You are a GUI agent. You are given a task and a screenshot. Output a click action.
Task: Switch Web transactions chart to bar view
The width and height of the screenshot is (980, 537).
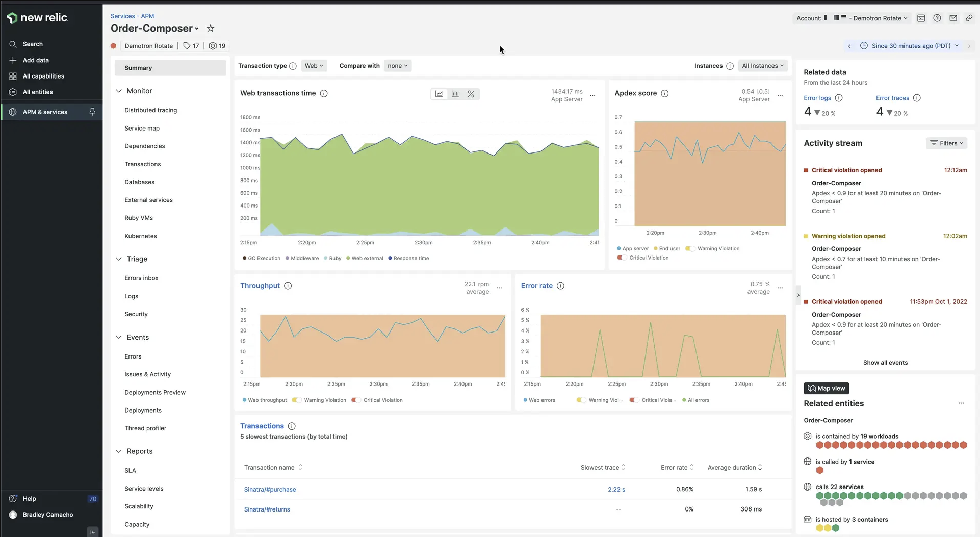[x=455, y=94]
